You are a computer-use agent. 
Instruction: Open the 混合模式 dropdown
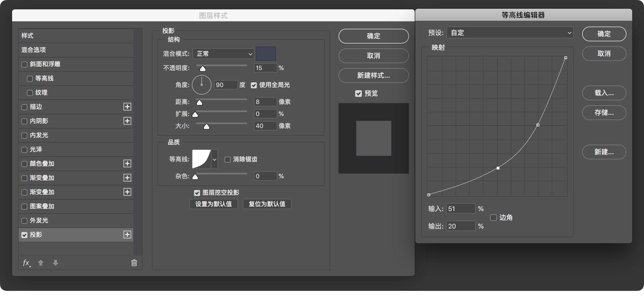click(x=223, y=54)
